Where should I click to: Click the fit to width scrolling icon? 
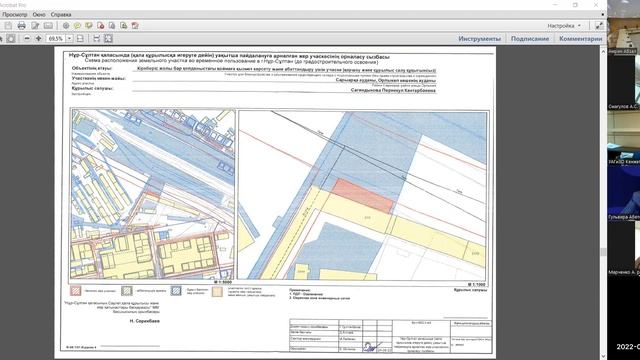point(96,38)
